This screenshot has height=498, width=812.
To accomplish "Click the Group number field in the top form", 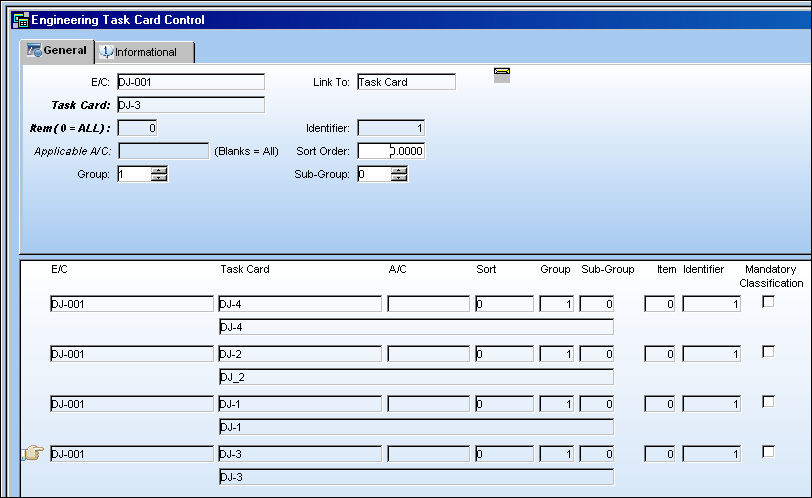I will [x=134, y=174].
